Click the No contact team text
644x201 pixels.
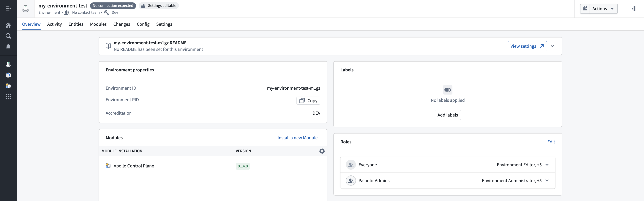click(86, 12)
